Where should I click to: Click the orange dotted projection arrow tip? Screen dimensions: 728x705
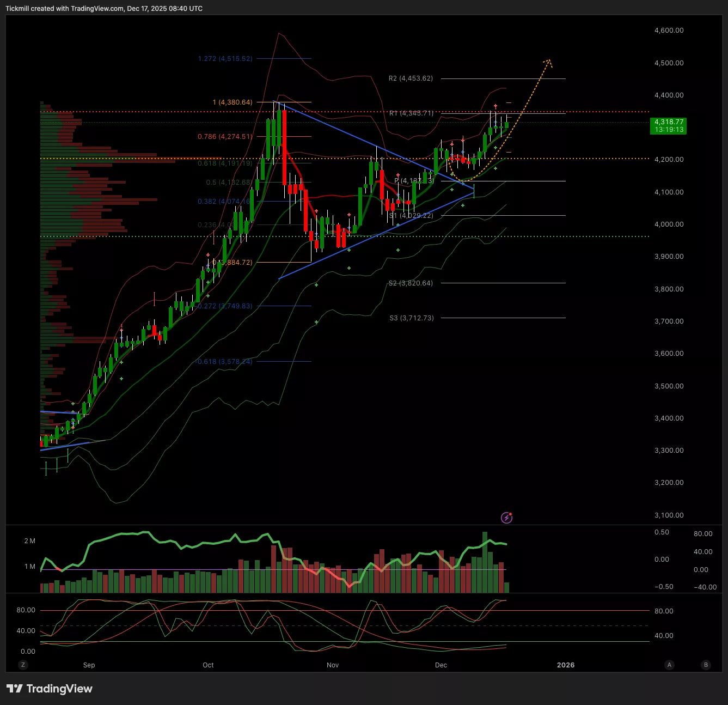click(x=549, y=61)
